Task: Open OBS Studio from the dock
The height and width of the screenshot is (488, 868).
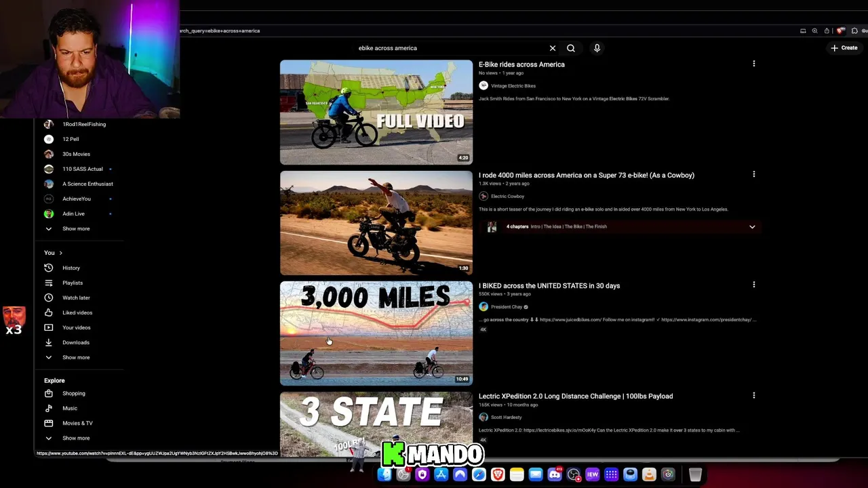Action: (573, 474)
